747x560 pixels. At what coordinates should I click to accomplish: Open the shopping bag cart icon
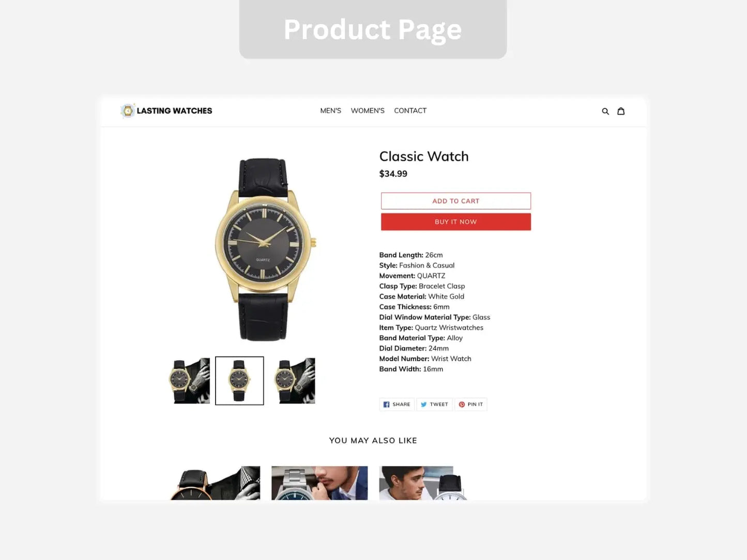pos(621,111)
